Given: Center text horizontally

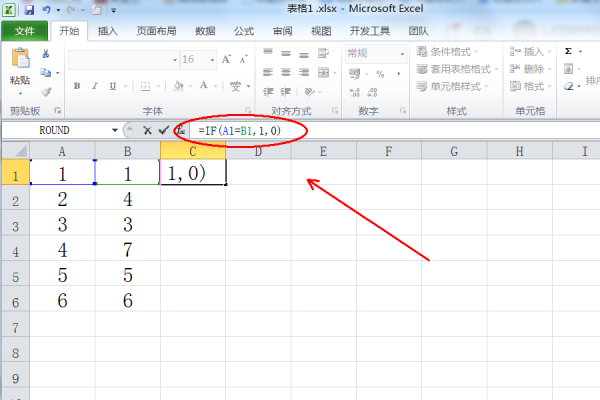Looking at the screenshot, I should (x=286, y=72).
